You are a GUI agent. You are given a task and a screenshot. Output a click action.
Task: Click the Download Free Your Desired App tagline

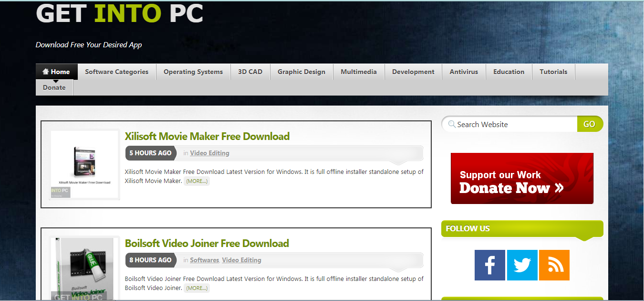(x=89, y=45)
